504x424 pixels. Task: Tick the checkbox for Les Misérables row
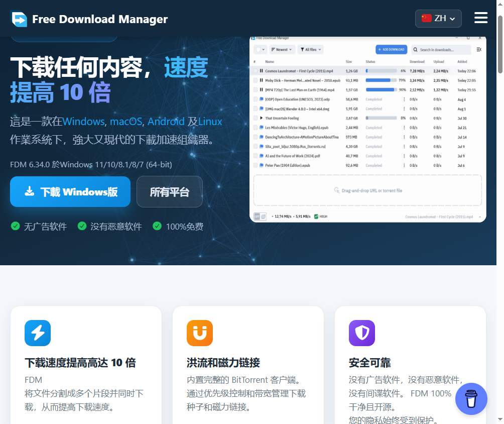pos(256,128)
